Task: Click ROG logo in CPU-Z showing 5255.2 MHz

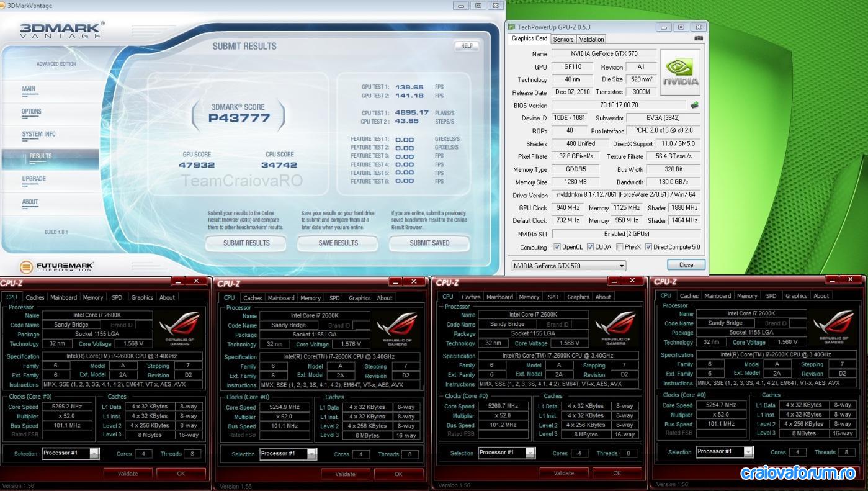Action: tap(179, 328)
